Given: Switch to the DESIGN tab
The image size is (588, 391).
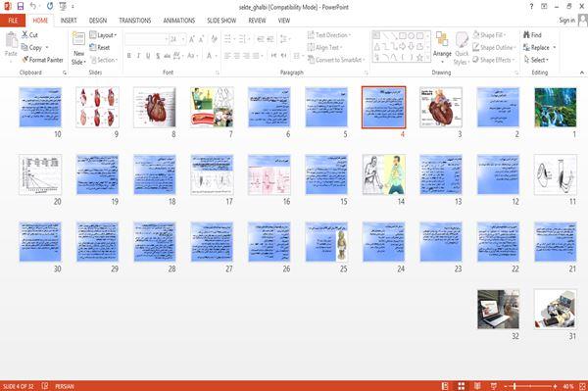Looking at the screenshot, I should coord(98,21).
